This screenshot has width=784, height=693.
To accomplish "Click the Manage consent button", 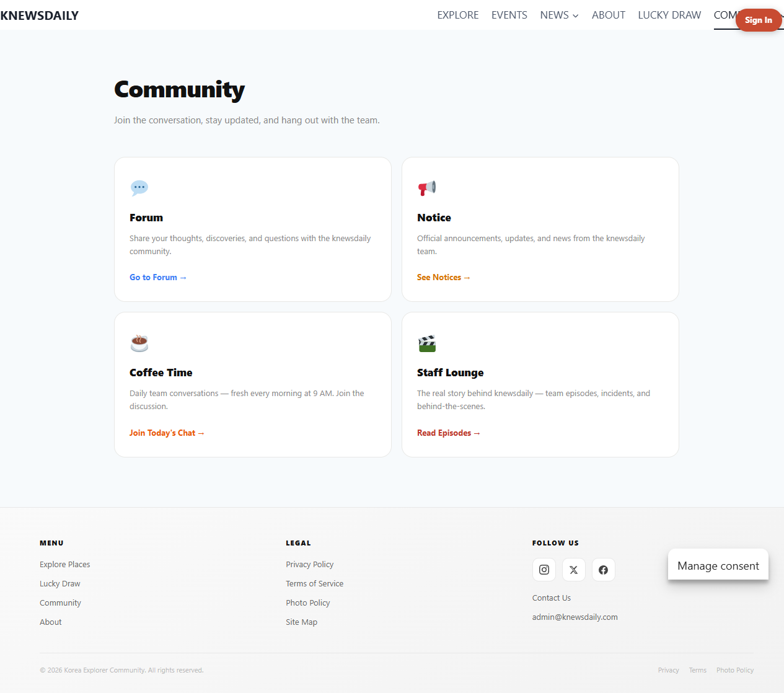I will point(718,565).
